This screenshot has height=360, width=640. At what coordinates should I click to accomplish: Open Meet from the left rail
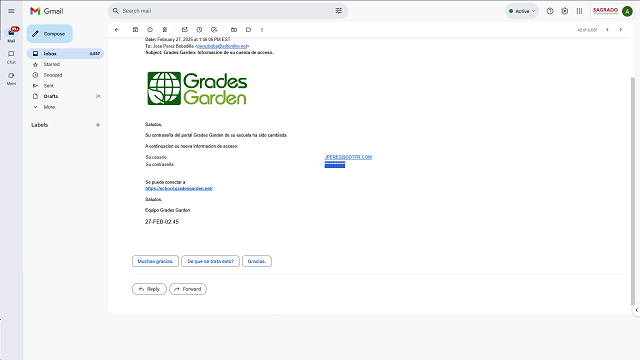(11, 78)
